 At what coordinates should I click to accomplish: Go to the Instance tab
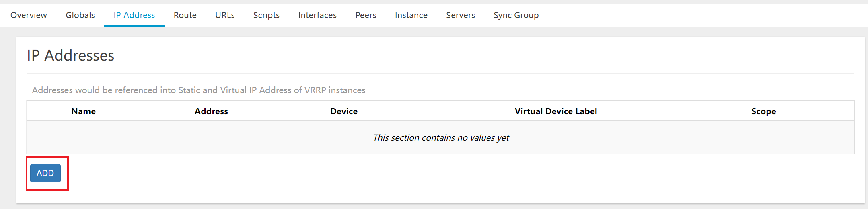(411, 15)
